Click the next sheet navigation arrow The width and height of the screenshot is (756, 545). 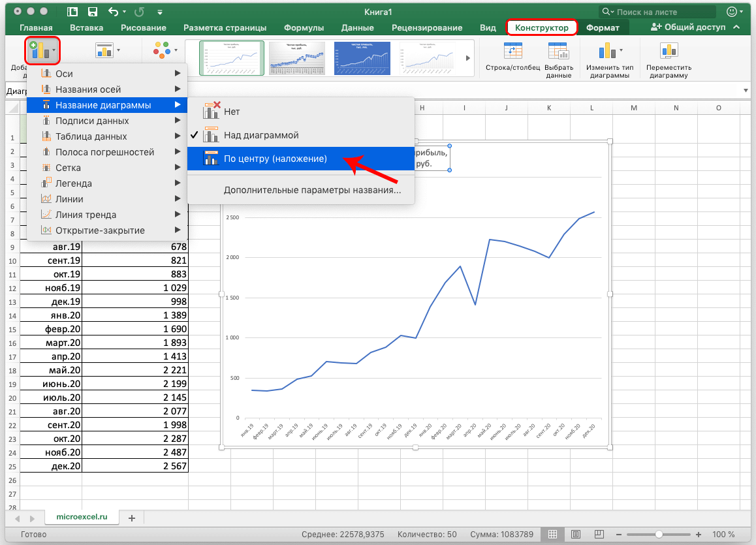pyautogui.click(x=32, y=518)
